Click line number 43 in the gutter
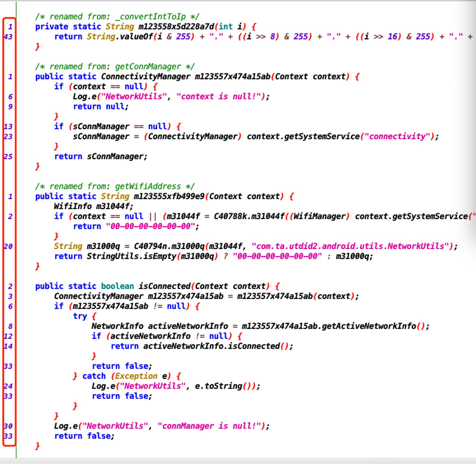 coord(8,37)
